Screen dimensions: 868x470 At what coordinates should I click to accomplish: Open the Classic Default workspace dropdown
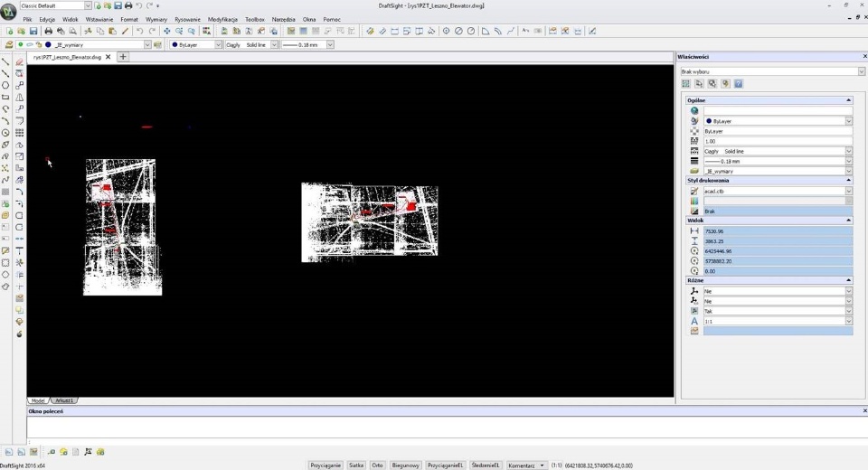[x=88, y=5]
